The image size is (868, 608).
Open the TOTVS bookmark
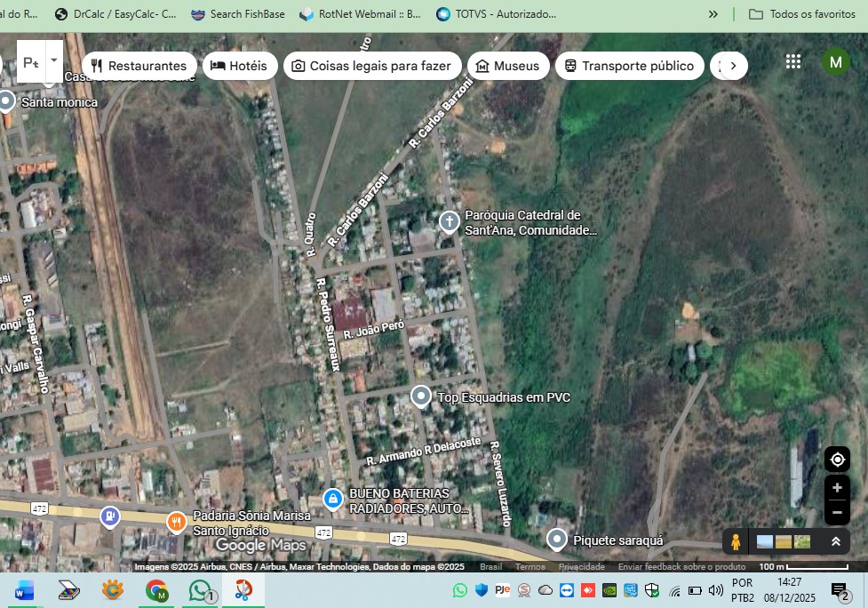pyautogui.click(x=497, y=14)
